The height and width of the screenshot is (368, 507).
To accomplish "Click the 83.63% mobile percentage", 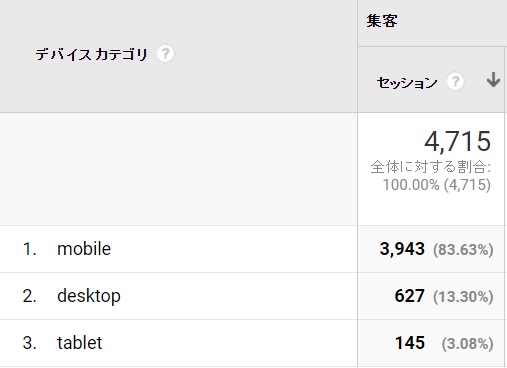I will pyautogui.click(x=463, y=250).
